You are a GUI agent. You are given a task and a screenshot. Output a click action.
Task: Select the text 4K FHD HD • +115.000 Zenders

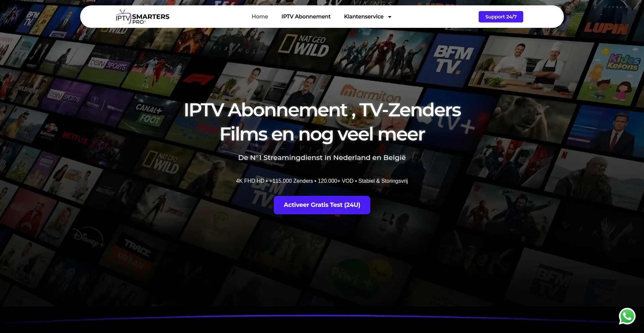click(274, 181)
